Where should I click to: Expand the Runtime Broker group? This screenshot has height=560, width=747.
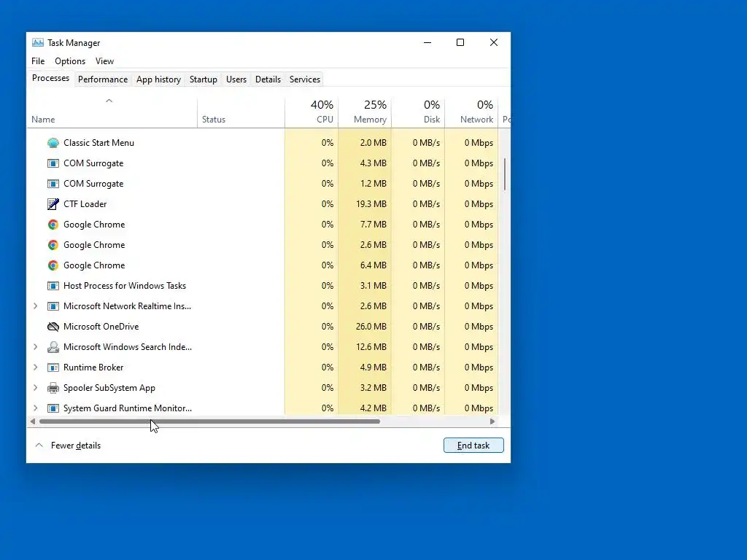click(x=35, y=367)
